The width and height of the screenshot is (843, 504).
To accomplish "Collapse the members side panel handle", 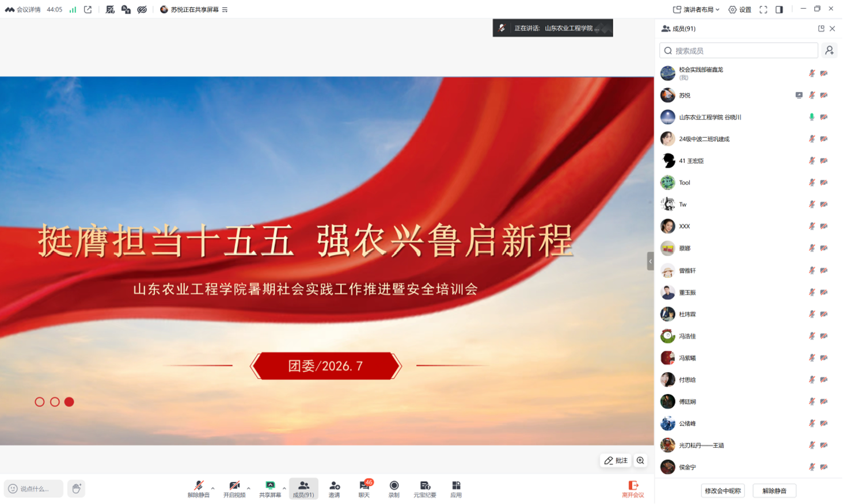I will pos(651,261).
